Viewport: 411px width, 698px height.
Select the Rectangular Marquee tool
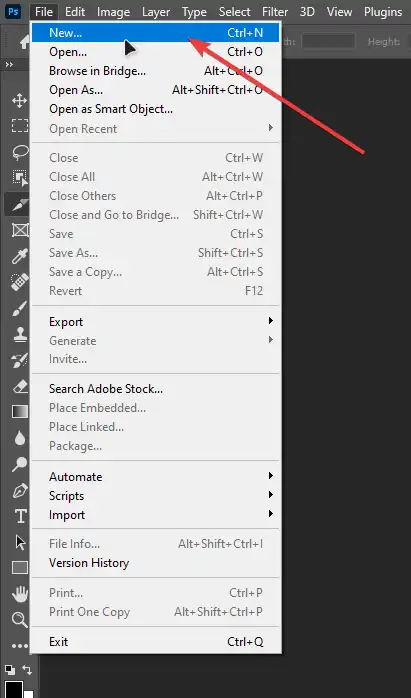20,126
